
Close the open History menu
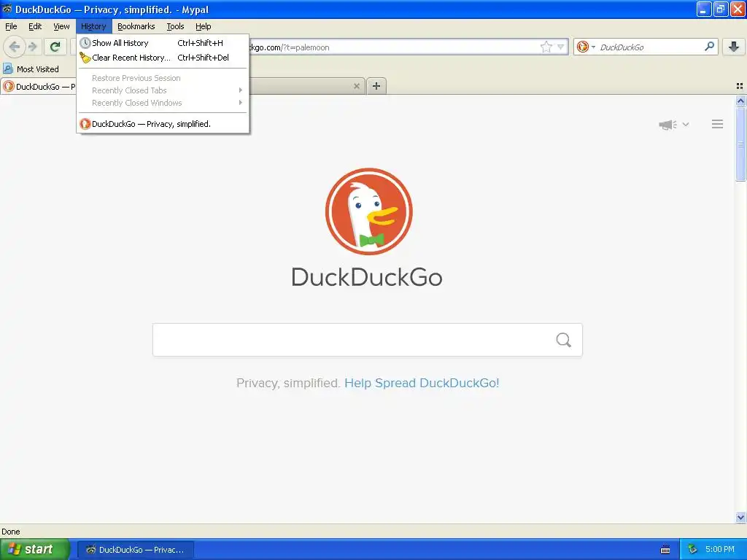click(93, 26)
